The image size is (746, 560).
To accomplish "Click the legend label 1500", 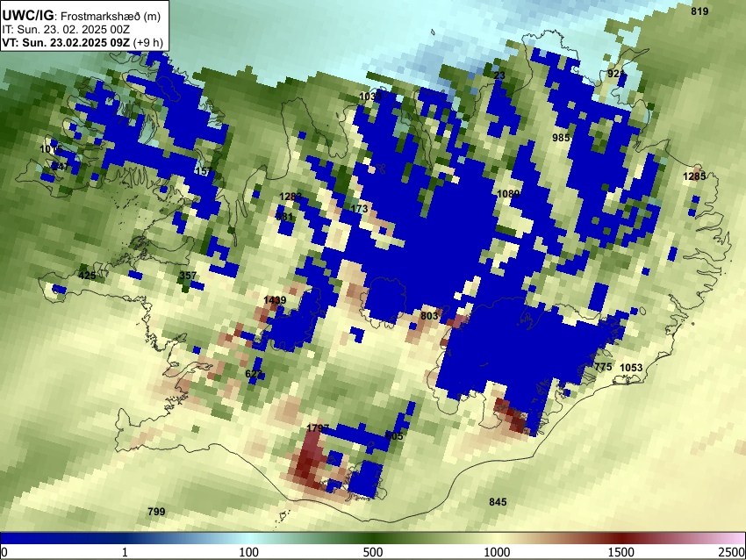I will point(621,552).
